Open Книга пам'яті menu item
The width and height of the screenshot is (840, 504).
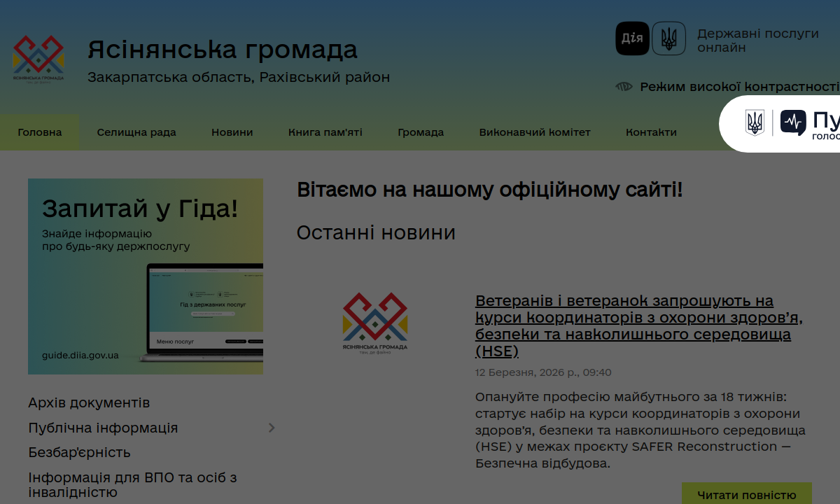[325, 132]
